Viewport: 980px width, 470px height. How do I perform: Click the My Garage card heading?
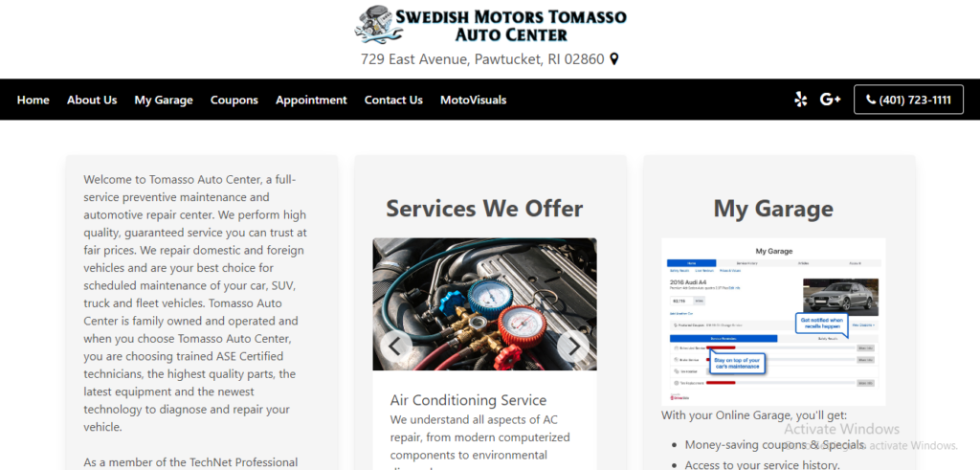click(773, 209)
